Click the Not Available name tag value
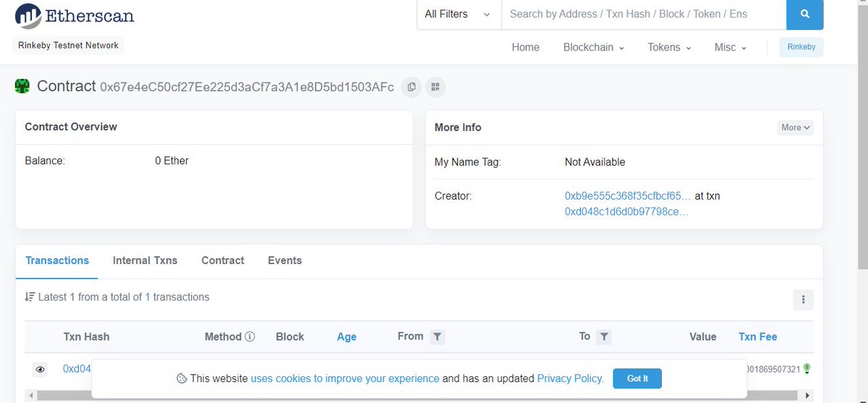Screen dimensions: 868x403 tap(595, 162)
